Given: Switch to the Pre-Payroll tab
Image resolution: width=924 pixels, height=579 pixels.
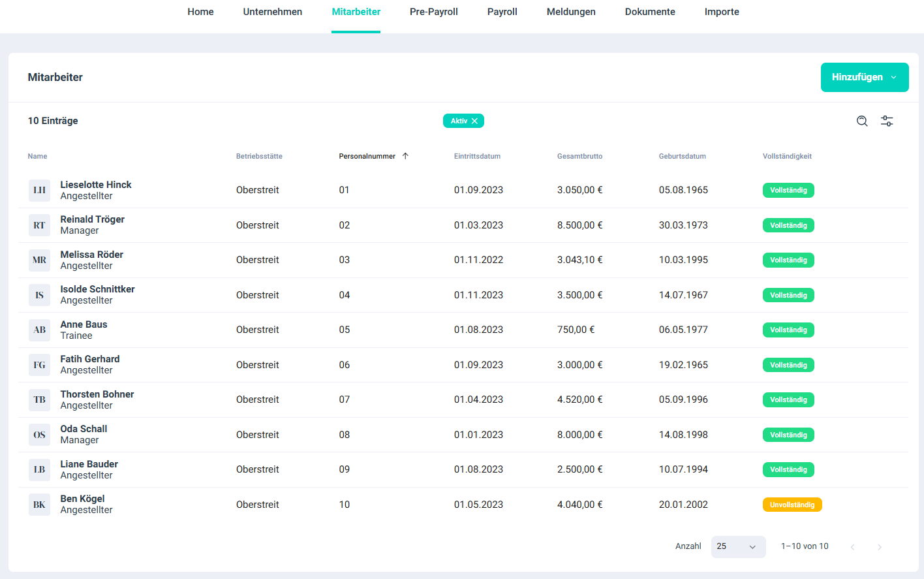Looking at the screenshot, I should tap(433, 12).
